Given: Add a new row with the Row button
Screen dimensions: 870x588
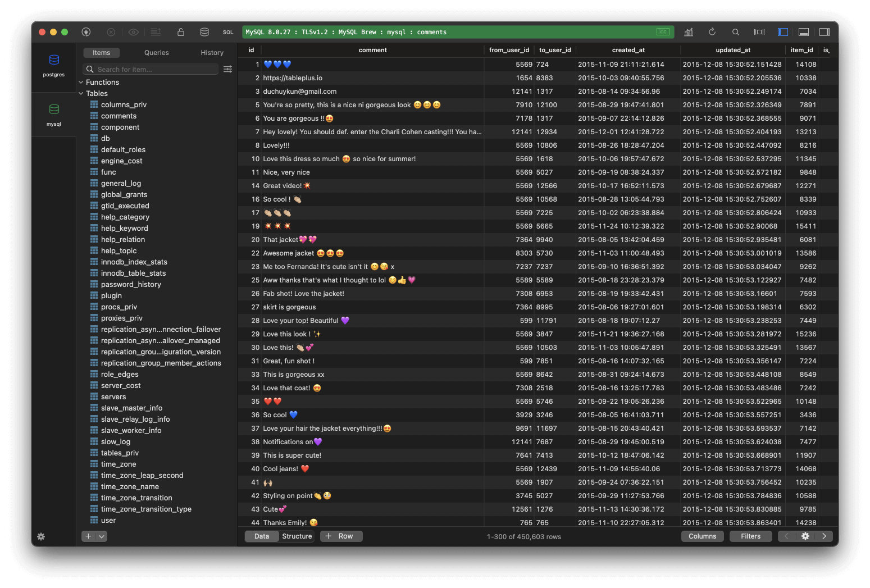Looking at the screenshot, I should point(341,536).
